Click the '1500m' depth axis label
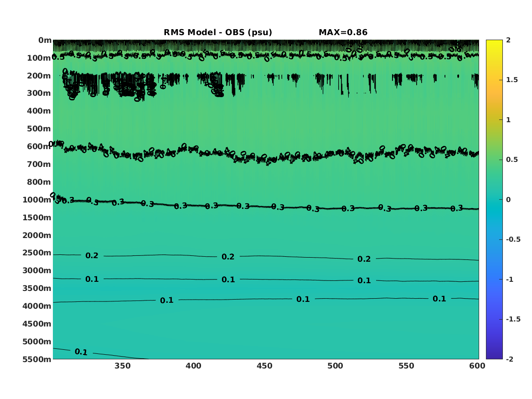The height and width of the screenshot is (399, 532). pyautogui.click(x=37, y=218)
